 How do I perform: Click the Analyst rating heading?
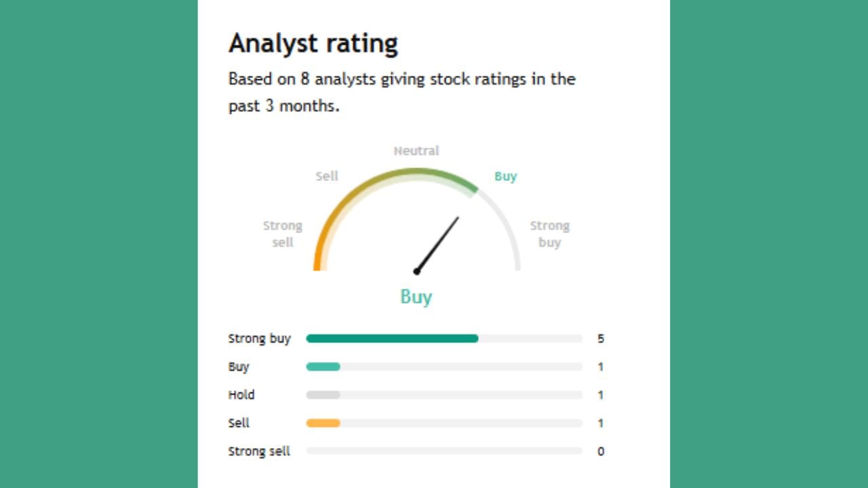(x=313, y=43)
